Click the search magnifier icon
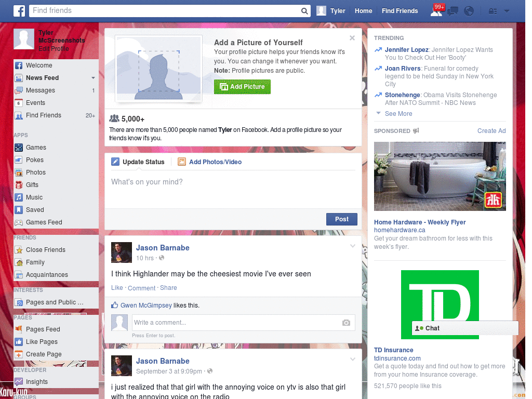 304,11
